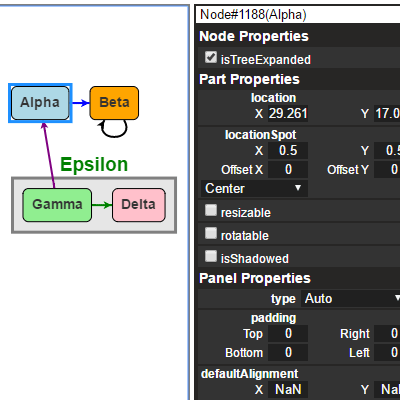Select the green Gamma-to-Delta link arrow
The height and width of the screenshot is (400, 400).
click(x=102, y=205)
